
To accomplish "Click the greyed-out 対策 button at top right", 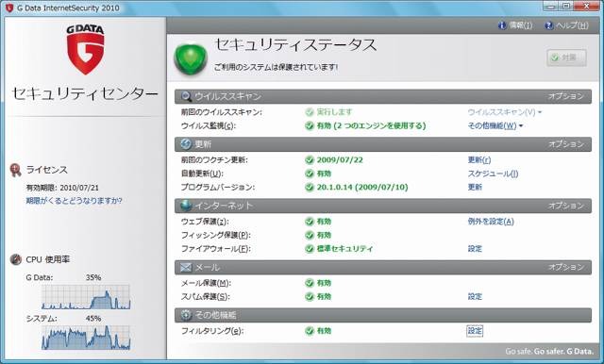I will (x=566, y=58).
